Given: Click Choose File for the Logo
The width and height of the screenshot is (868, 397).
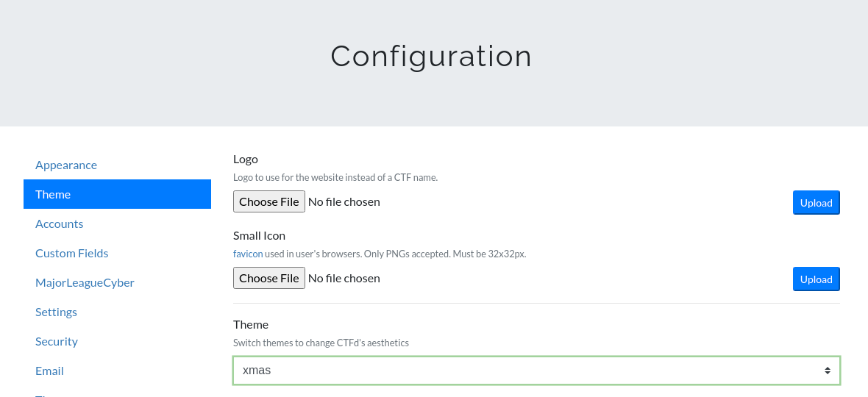Looking at the screenshot, I should 269,201.
